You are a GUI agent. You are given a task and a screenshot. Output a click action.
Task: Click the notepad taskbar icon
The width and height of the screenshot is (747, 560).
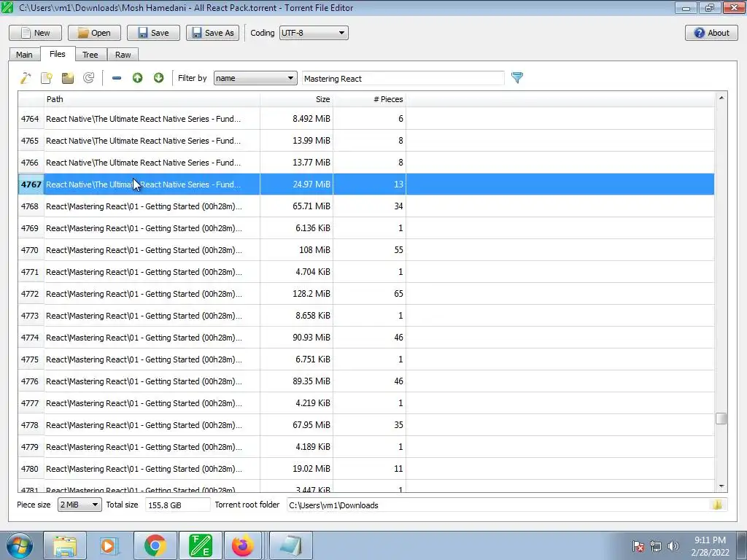click(291, 545)
